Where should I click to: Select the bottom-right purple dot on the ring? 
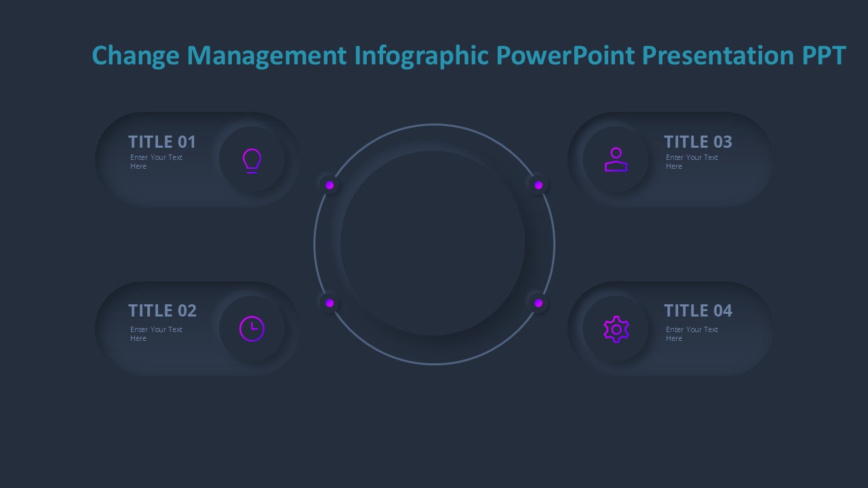tap(538, 303)
